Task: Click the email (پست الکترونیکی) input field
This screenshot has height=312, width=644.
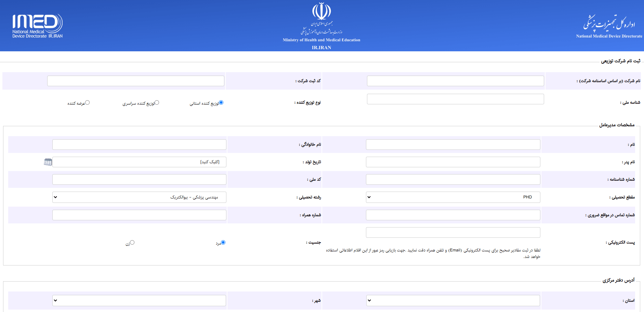Action: click(x=453, y=233)
